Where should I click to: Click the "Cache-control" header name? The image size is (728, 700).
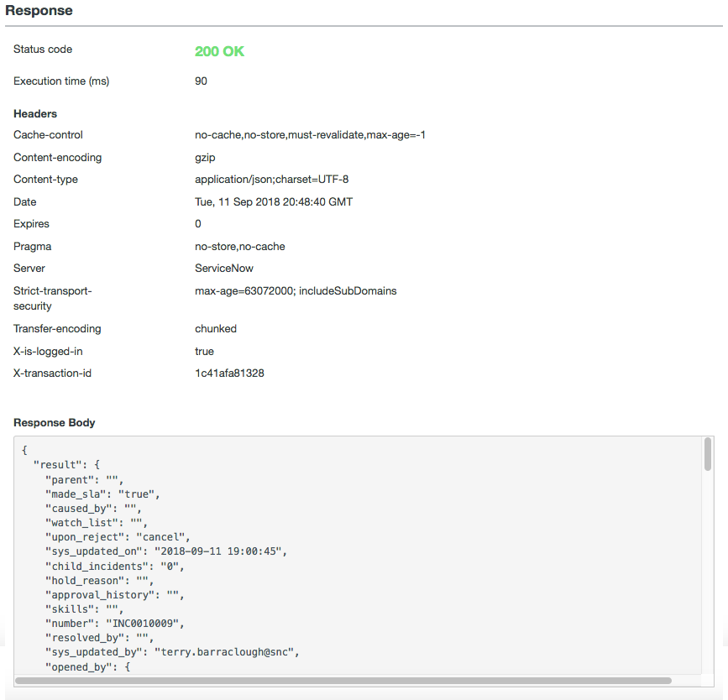click(48, 134)
